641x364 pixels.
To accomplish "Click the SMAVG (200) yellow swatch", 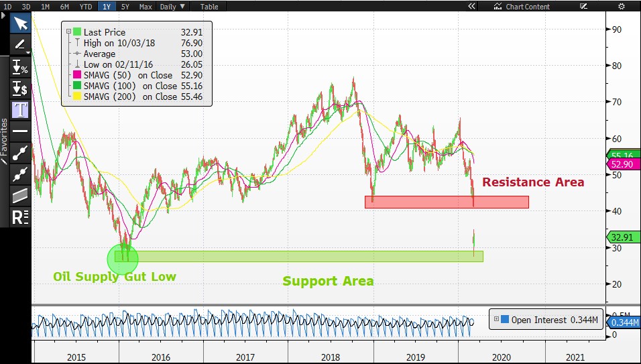I will pos(77,97).
